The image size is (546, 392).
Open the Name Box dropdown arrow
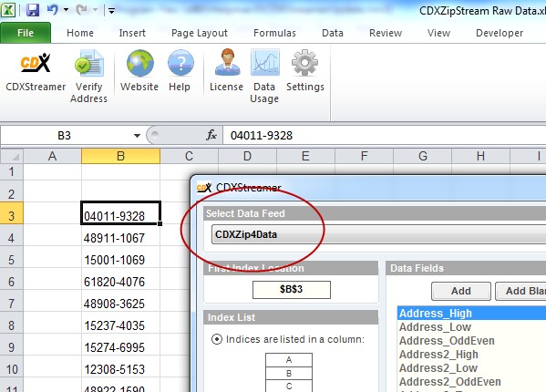[x=137, y=136]
